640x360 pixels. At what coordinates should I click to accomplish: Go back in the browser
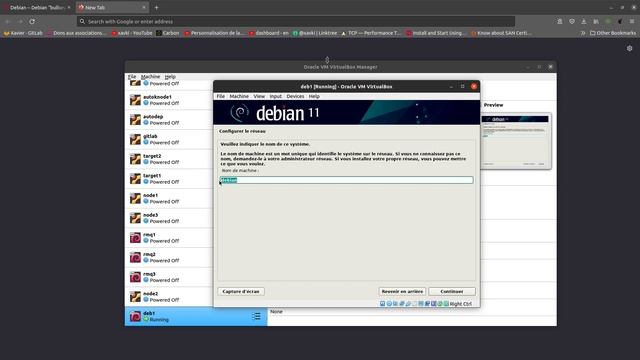click(8, 21)
